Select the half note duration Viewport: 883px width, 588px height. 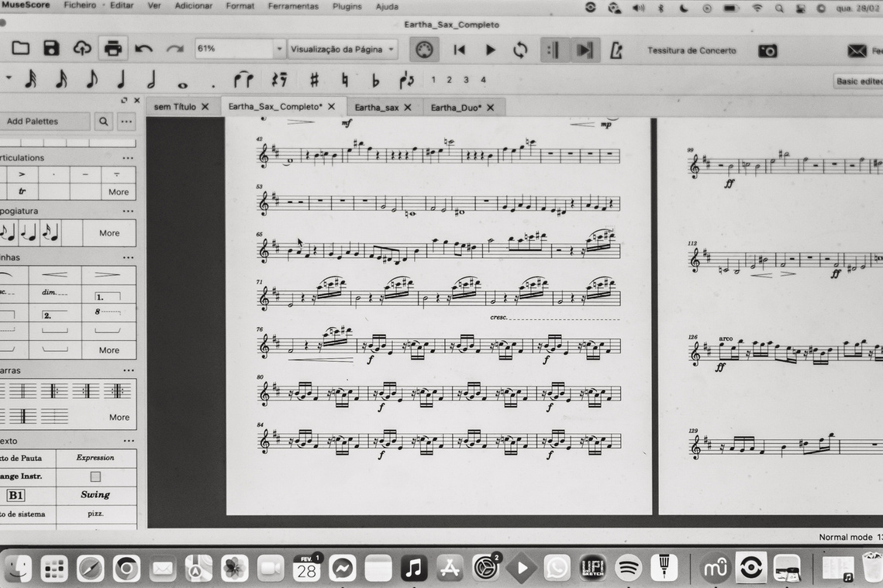pos(151,79)
